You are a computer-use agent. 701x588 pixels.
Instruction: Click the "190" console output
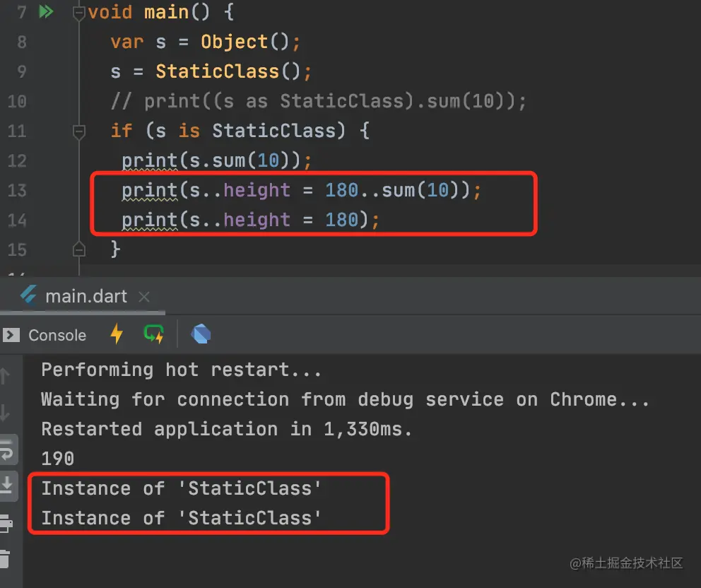(58, 459)
